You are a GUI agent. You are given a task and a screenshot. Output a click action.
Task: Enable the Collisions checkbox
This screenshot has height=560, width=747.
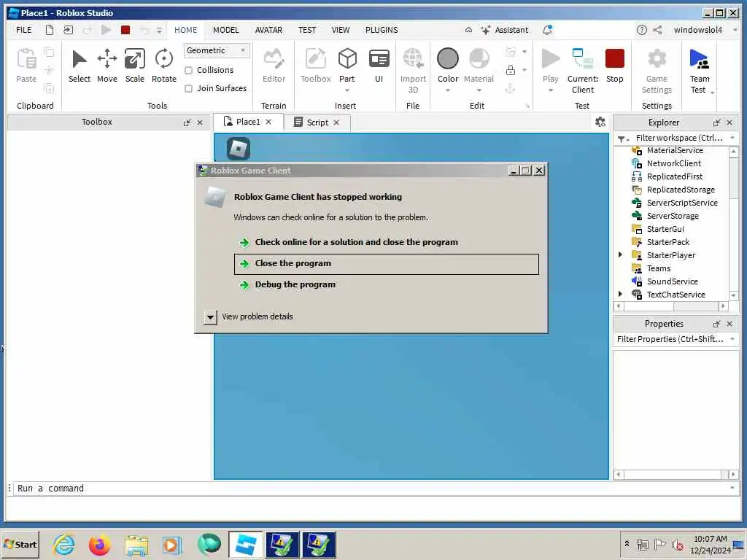point(189,71)
